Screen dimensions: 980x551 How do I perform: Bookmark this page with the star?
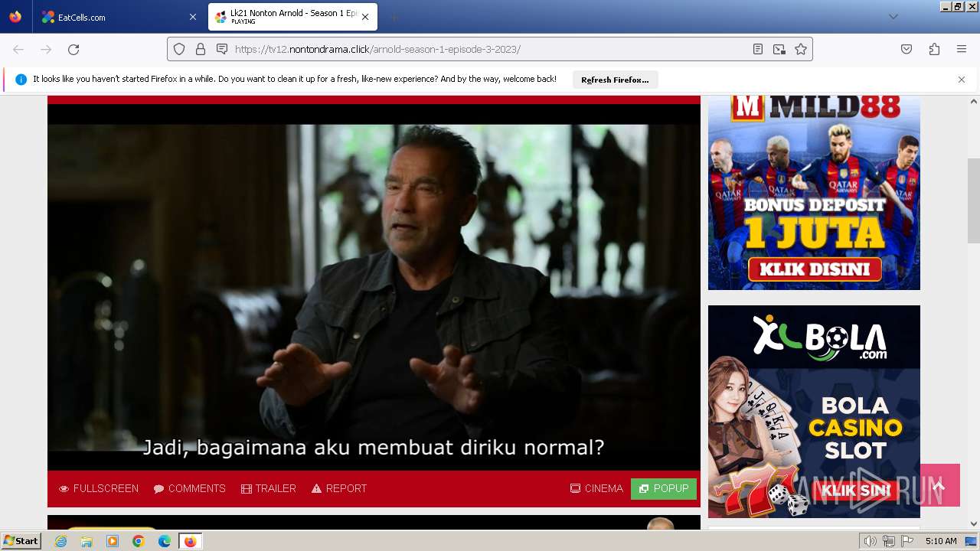point(801,49)
